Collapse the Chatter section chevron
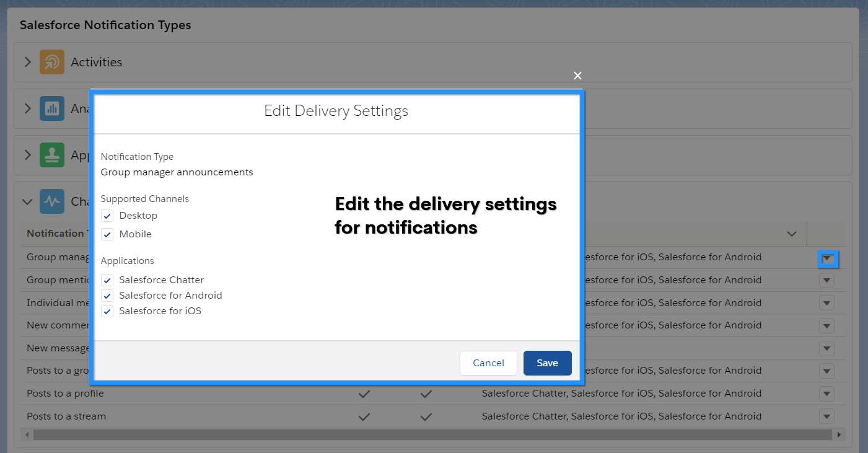 (27, 201)
